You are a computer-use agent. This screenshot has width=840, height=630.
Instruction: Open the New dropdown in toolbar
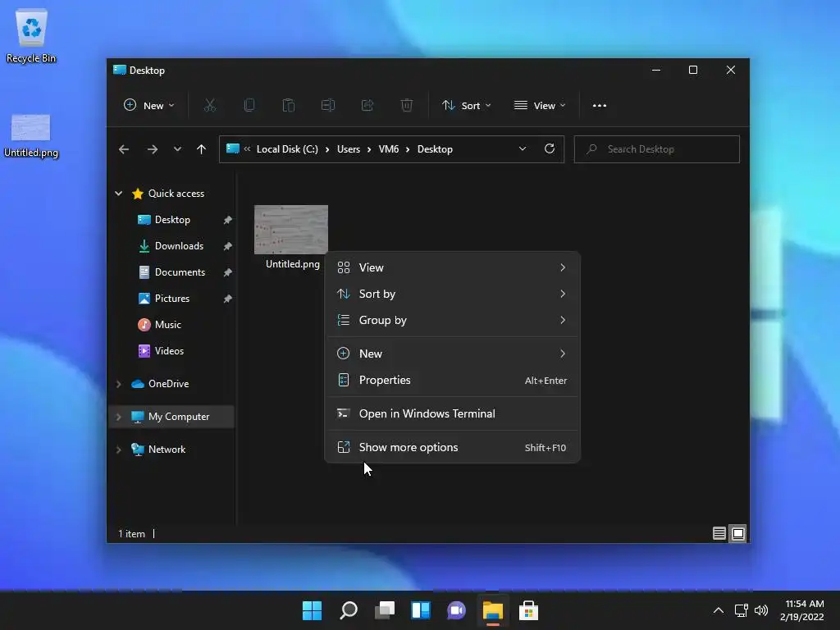(149, 106)
